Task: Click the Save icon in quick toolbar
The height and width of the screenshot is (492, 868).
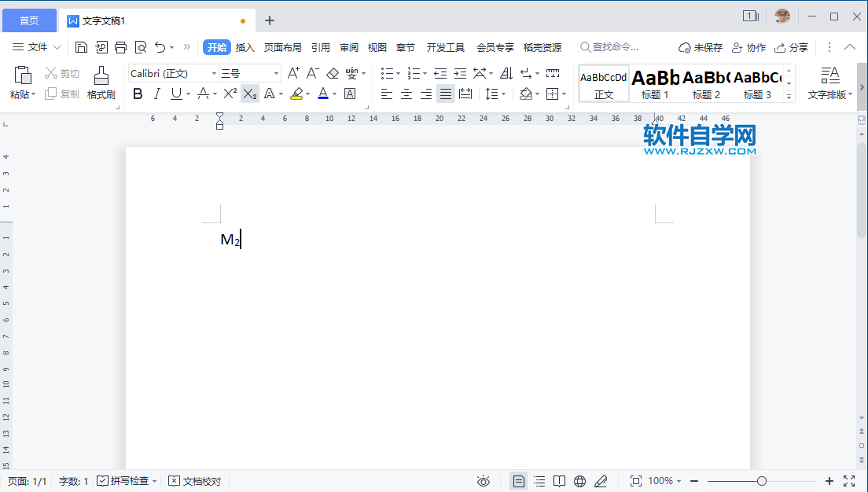Action: pyautogui.click(x=81, y=47)
